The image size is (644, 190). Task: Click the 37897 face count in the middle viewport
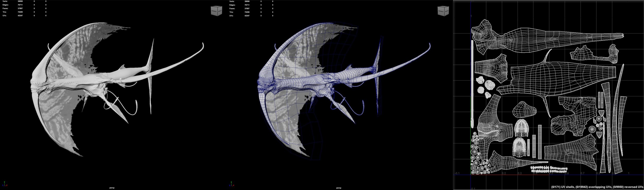tap(248, 8)
